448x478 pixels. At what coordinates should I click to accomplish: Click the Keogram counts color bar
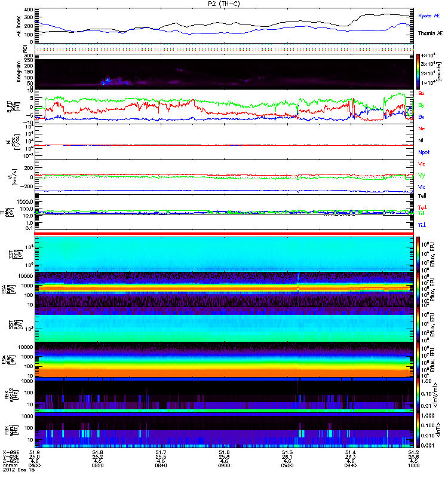419,71
